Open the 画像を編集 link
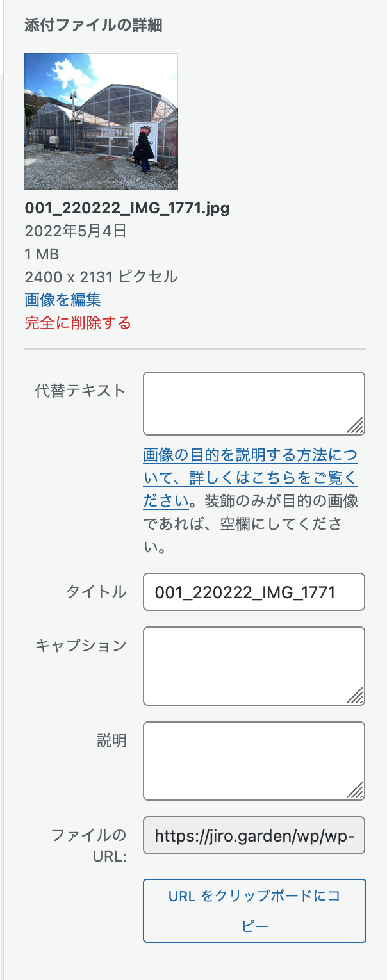This screenshot has height=980, width=387. [62, 300]
